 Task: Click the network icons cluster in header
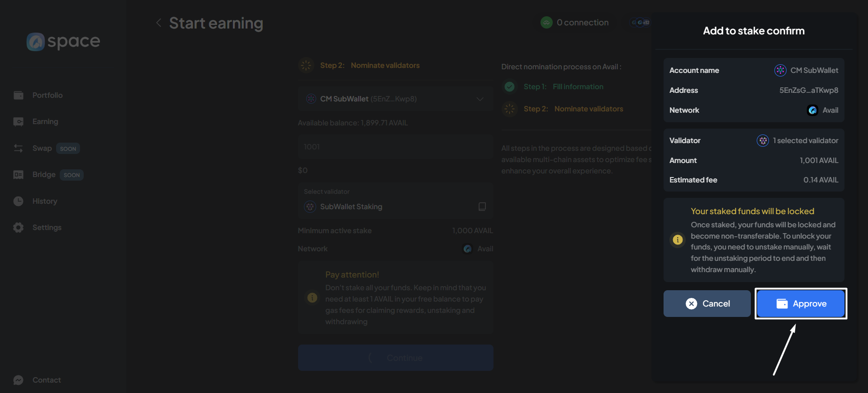[x=640, y=22]
